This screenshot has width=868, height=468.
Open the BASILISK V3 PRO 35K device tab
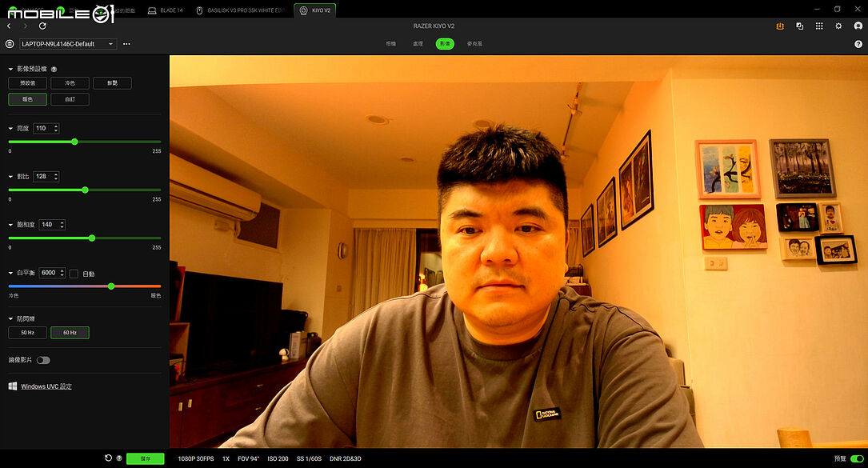(242, 10)
